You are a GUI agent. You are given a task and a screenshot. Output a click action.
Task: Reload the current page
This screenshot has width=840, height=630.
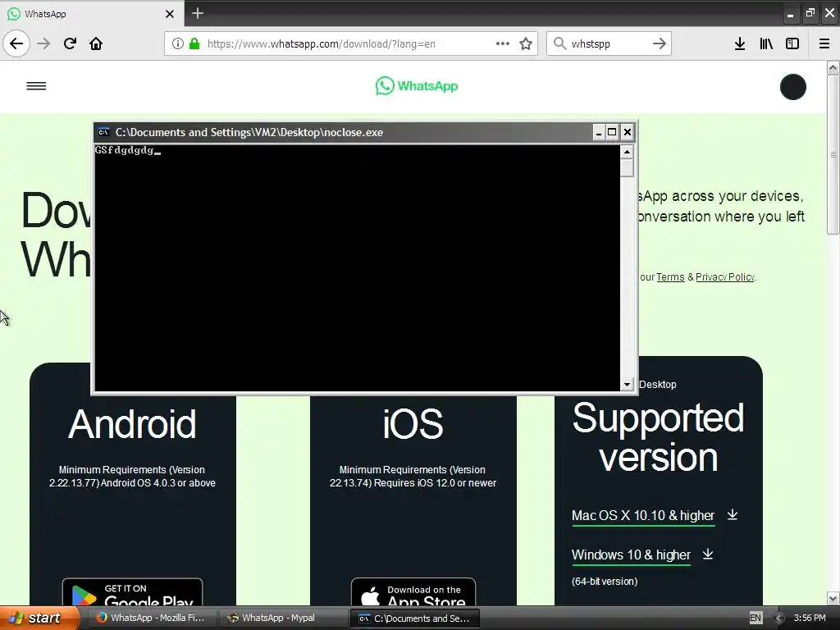71,43
